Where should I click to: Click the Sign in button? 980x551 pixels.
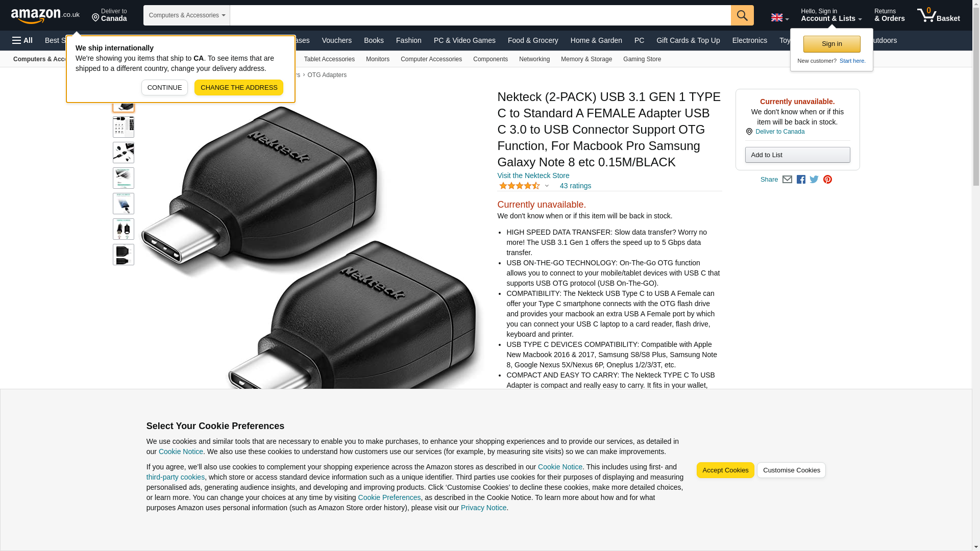831,44
